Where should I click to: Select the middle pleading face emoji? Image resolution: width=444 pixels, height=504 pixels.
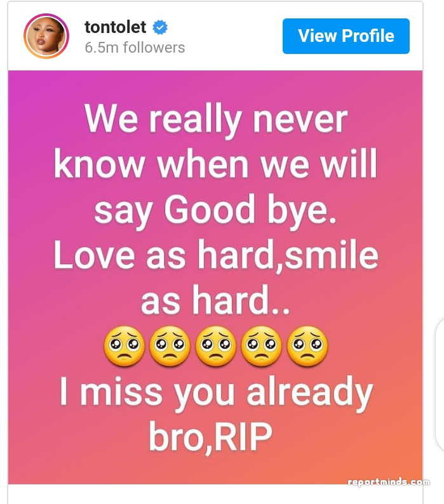pyautogui.click(x=215, y=347)
